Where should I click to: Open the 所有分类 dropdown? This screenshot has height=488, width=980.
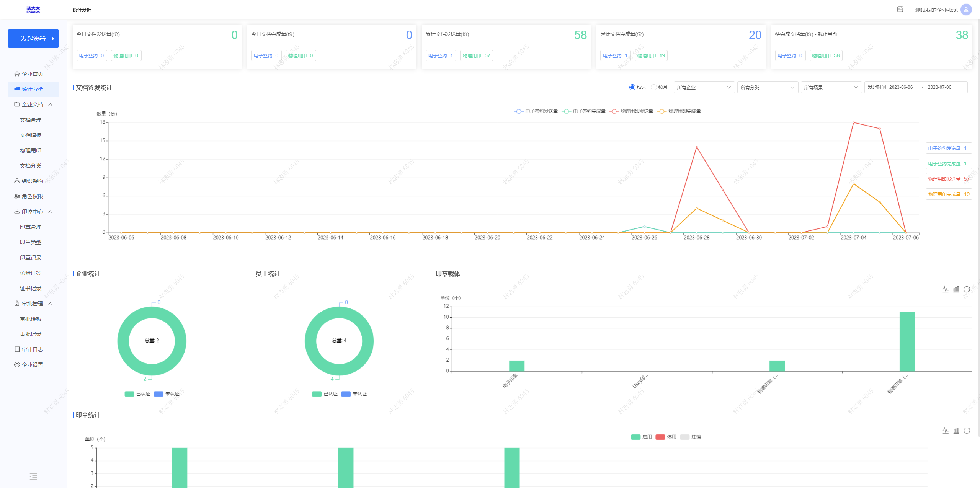(768, 87)
